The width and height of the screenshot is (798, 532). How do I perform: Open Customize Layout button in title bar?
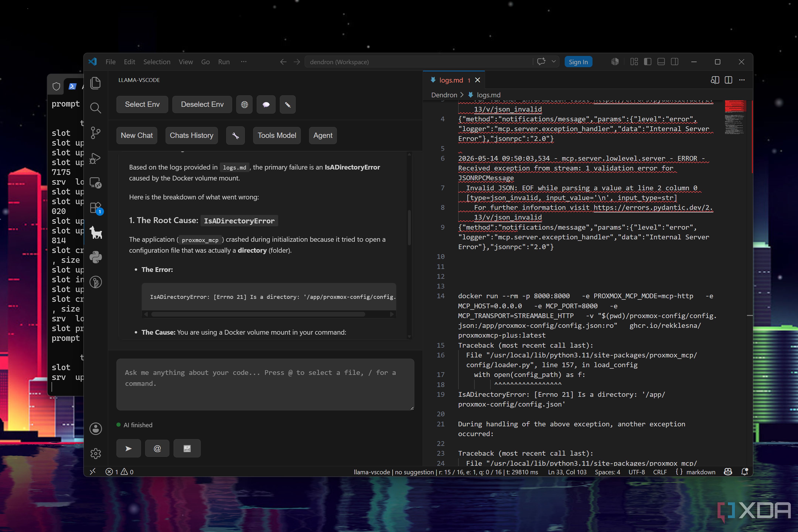point(634,62)
